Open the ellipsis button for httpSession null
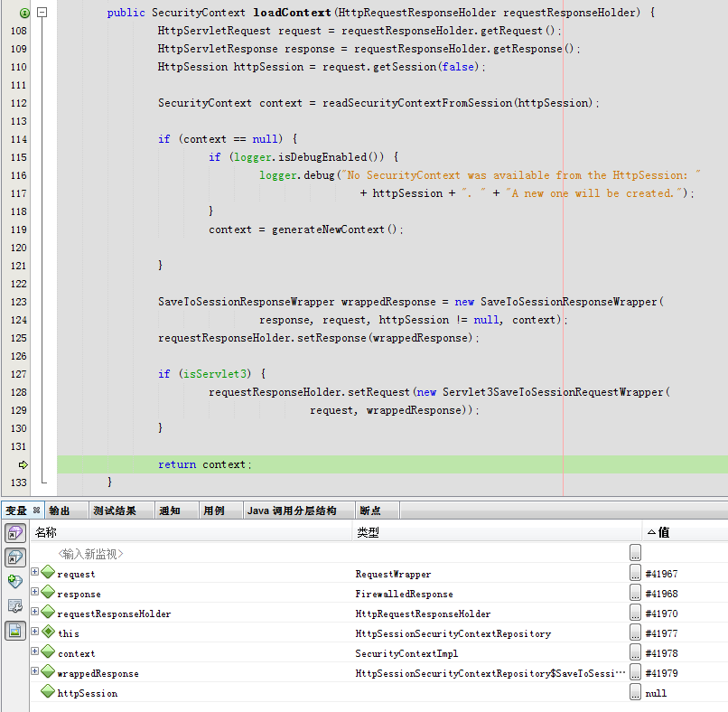The width and height of the screenshot is (728, 712). click(635, 692)
